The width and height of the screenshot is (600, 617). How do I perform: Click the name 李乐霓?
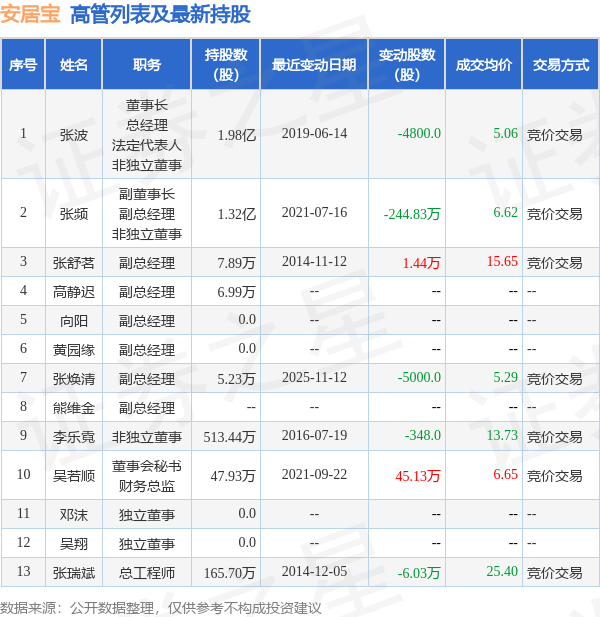[74, 437]
